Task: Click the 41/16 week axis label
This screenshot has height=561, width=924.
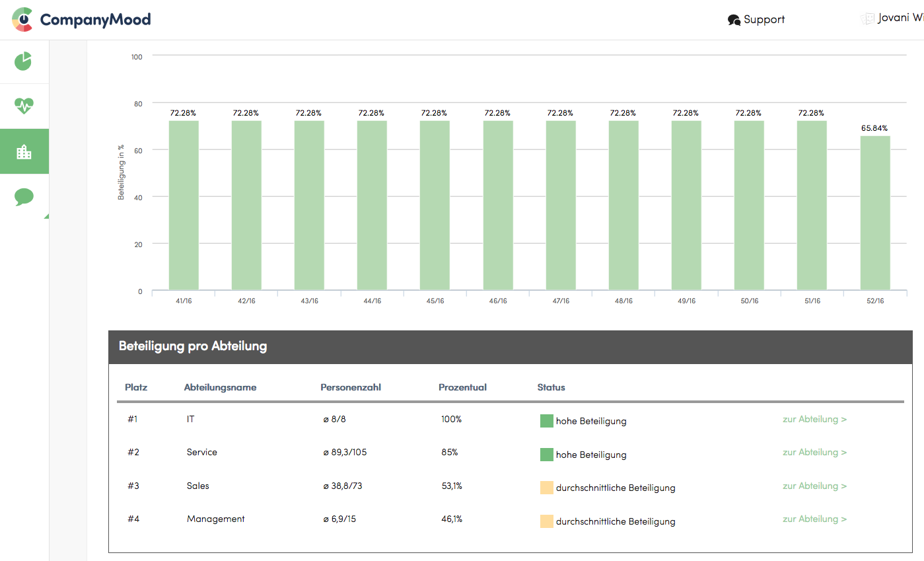Action: (x=184, y=301)
